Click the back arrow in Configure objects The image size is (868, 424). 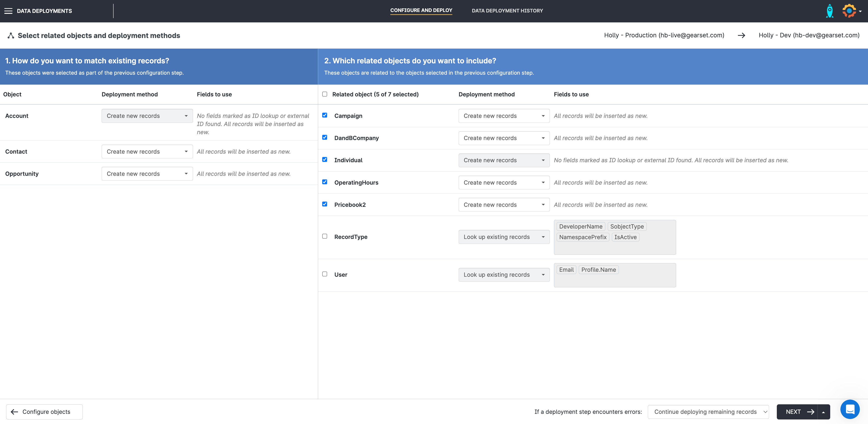14,412
